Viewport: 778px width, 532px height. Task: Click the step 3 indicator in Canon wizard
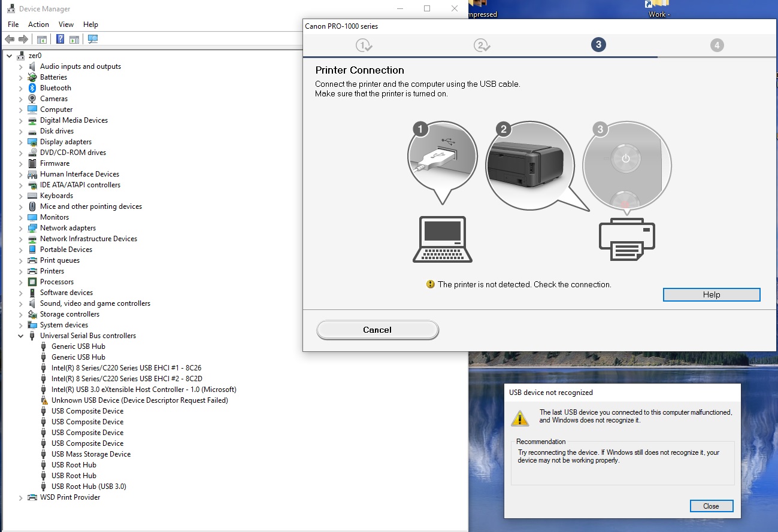click(x=597, y=44)
